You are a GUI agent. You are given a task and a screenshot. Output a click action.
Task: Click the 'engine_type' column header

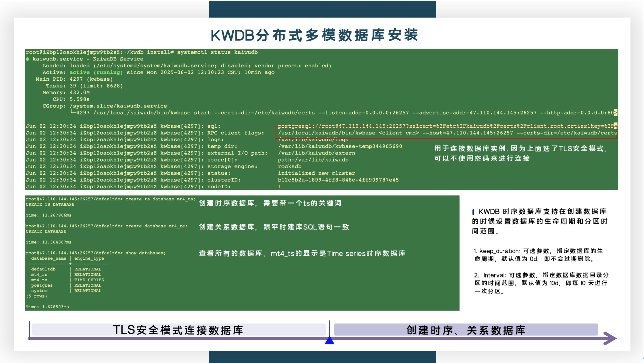[89, 258]
